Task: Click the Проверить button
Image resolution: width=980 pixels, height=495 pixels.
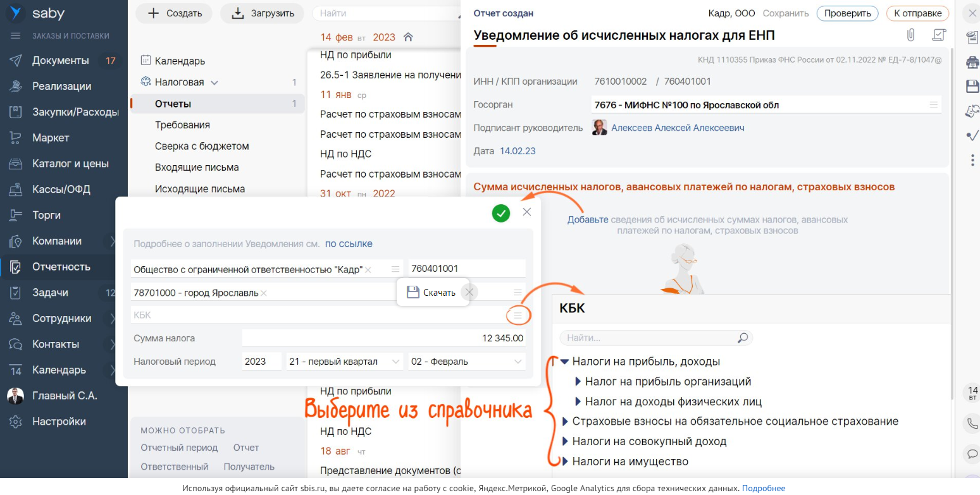Action: click(847, 13)
